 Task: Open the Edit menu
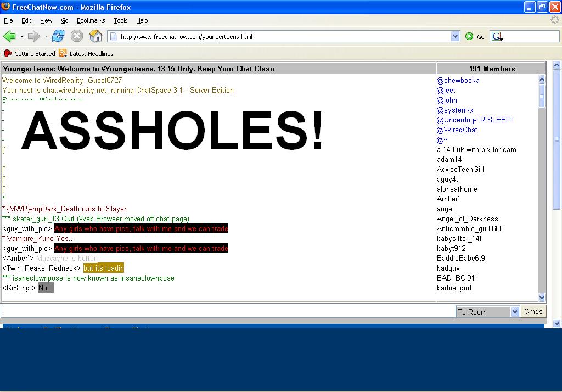pyautogui.click(x=26, y=20)
